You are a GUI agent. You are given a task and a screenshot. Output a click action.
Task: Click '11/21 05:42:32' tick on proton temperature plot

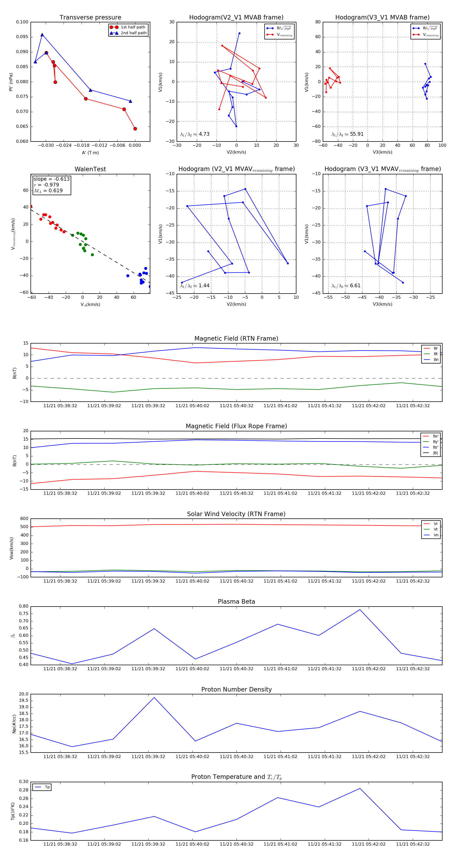point(413,844)
